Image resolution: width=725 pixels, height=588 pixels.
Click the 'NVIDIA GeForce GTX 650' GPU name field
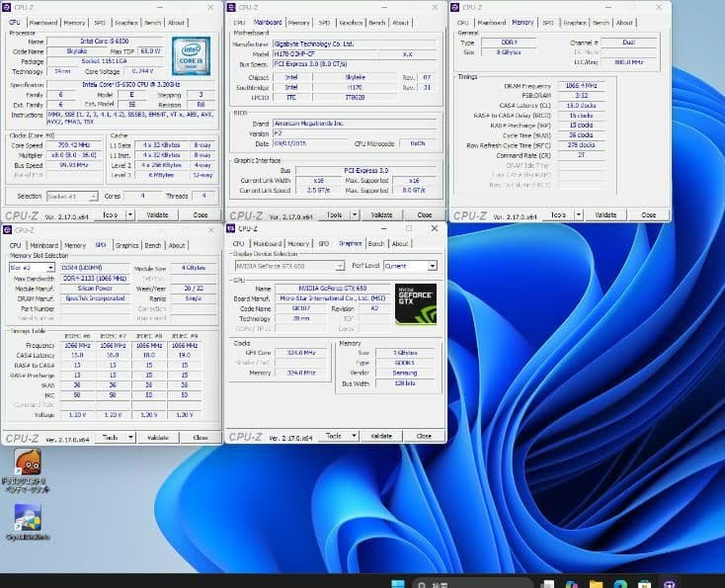[333, 289]
